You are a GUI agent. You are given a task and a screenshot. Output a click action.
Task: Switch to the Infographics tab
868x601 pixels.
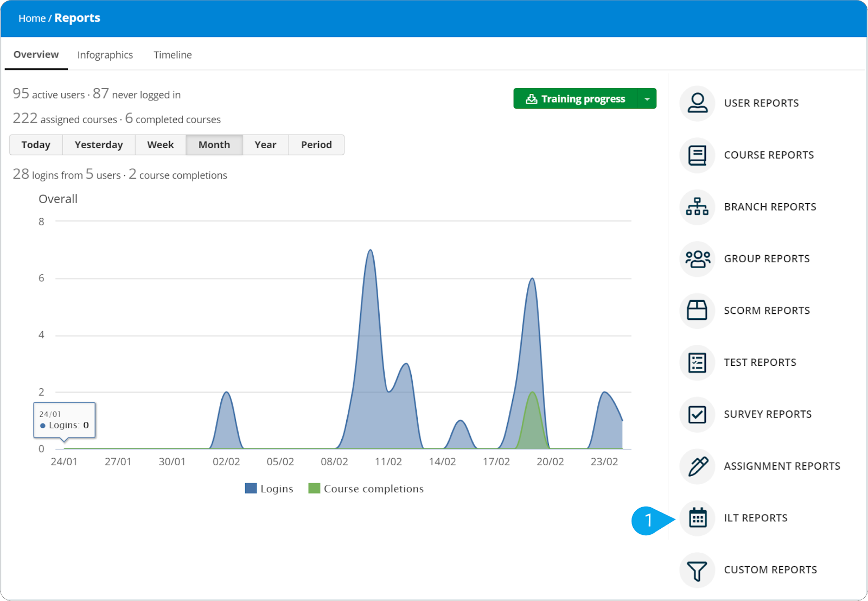(x=105, y=55)
